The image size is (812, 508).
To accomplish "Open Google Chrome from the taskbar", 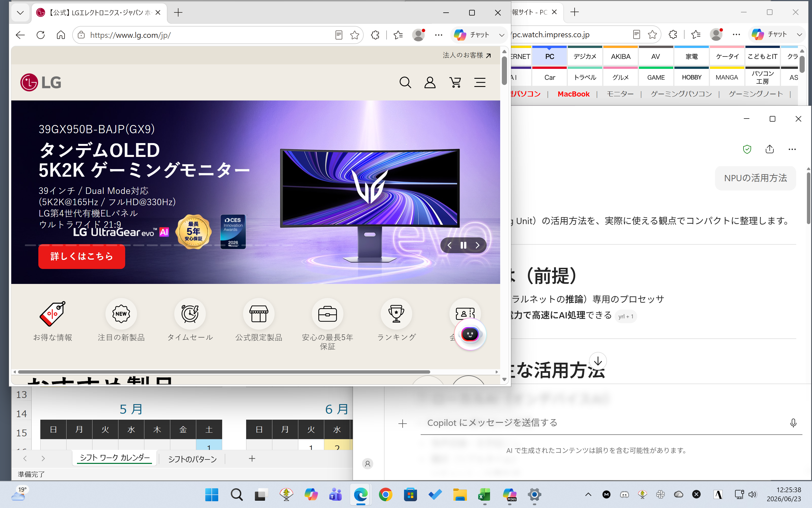I will pyautogui.click(x=385, y=494).
